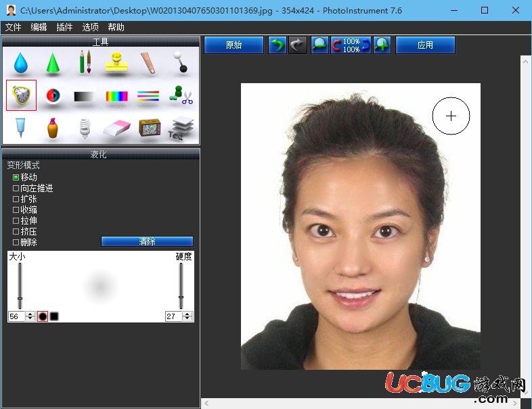Open the 插件 menu
The width and height of the screenshot is (532, 409).
64,27
